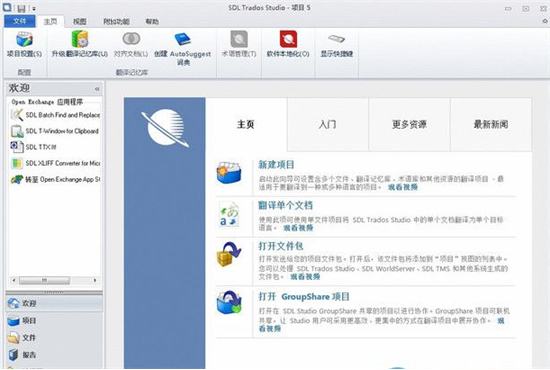Image resolution: width=550 pixels, height=370 pixels.
Task: Click the 打开文件包 package icon
Action: (229, 254)
